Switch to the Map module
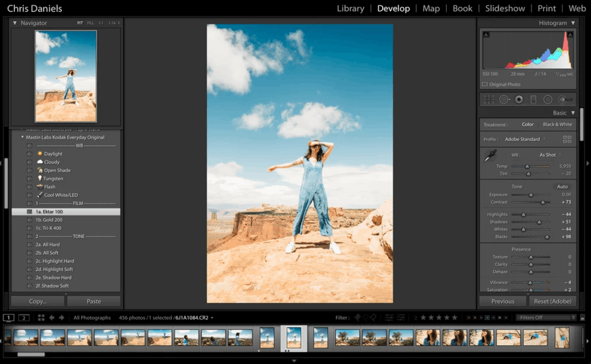The height and width of the screenshot is (364, 591). [x=431, y=8]
